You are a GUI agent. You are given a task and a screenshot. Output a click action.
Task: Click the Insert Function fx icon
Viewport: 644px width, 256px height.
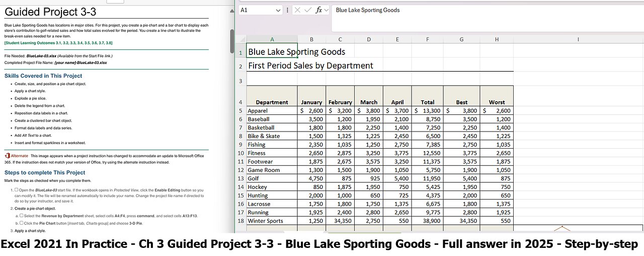(x=318, y=10)
